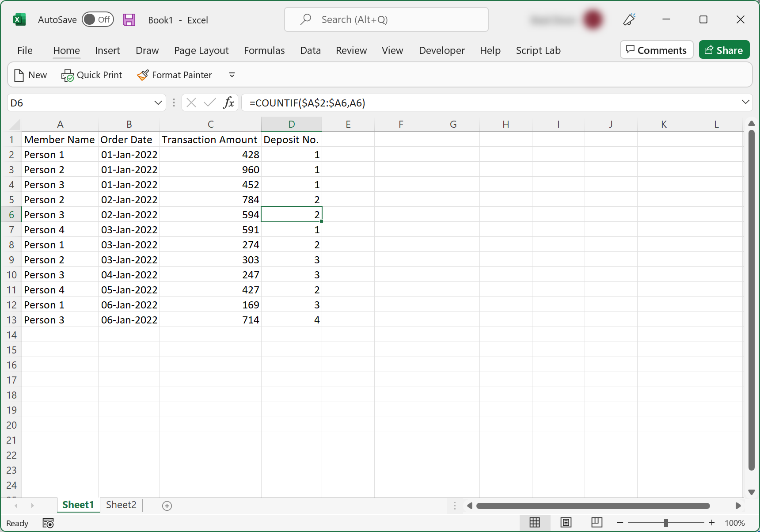Open the Insert ribbon tab
The image size is (760, 532).
[107, 50]
